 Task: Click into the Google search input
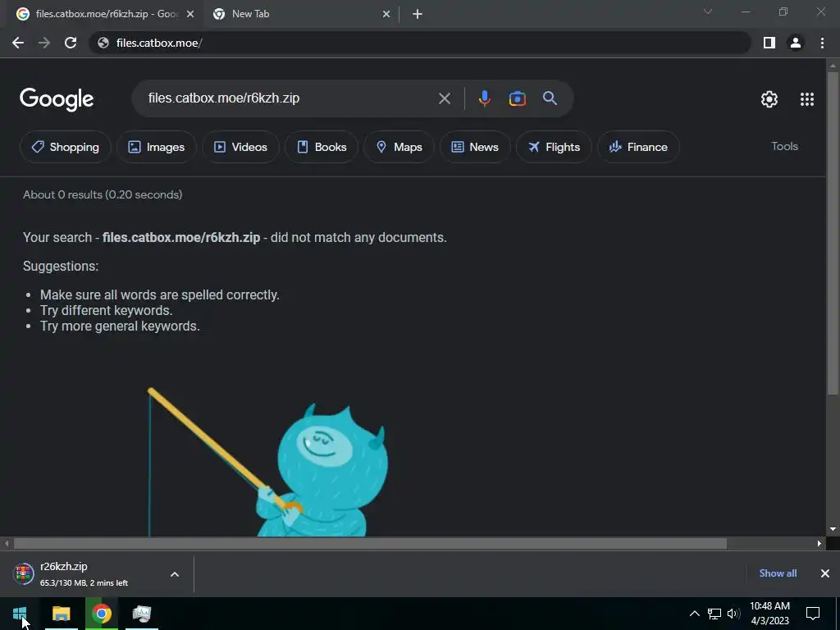290,98
